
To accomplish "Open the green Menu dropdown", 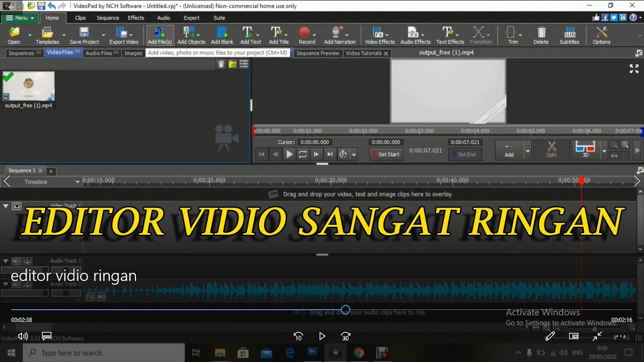I will pyautogui.click(x=20, y=18).
